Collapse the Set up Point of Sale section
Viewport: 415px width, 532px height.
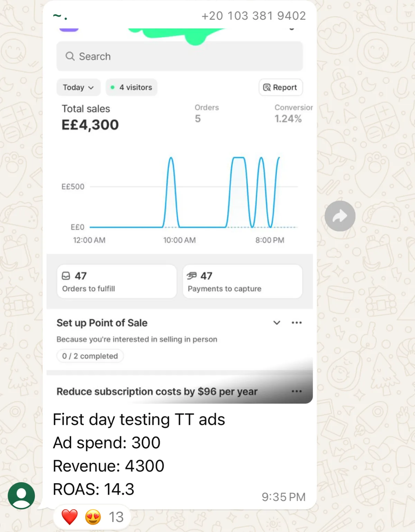coord(277,323)
